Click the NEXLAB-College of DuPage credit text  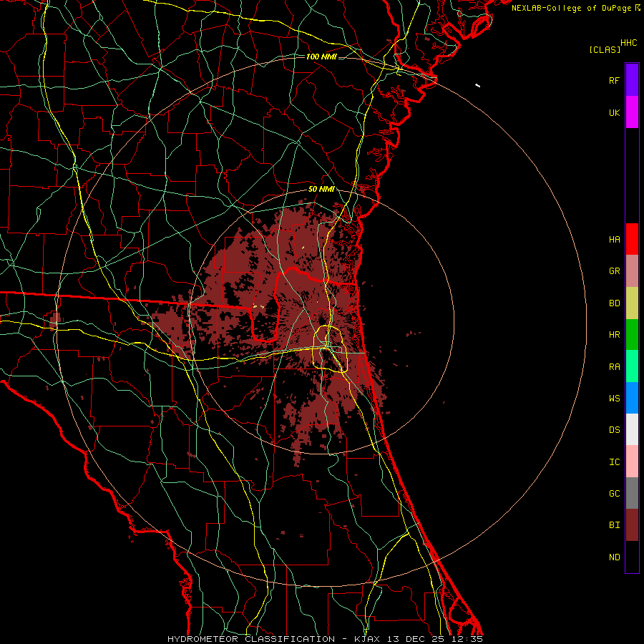coord(571,8)
